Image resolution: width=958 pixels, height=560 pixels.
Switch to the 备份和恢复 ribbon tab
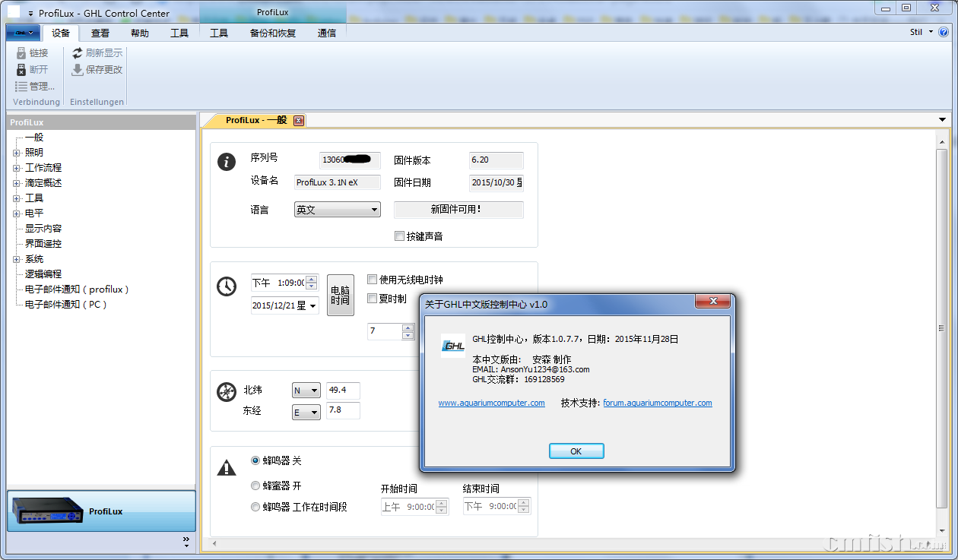coord(272,33)
